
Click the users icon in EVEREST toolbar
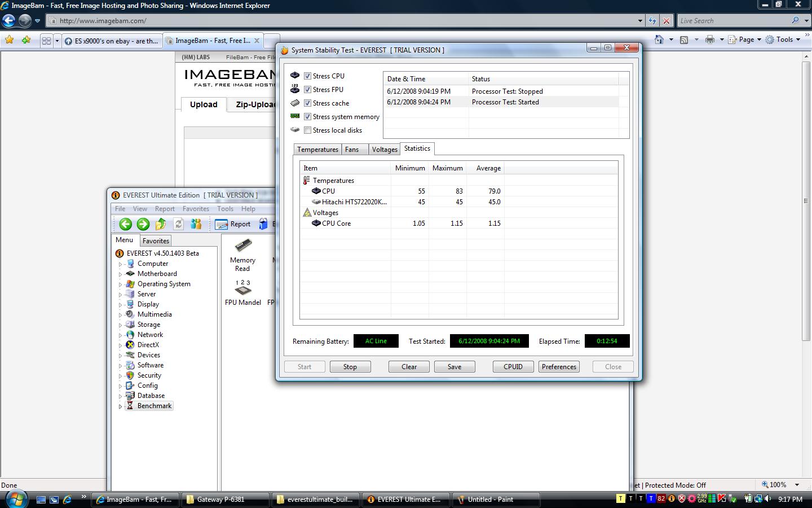[196, 224]
